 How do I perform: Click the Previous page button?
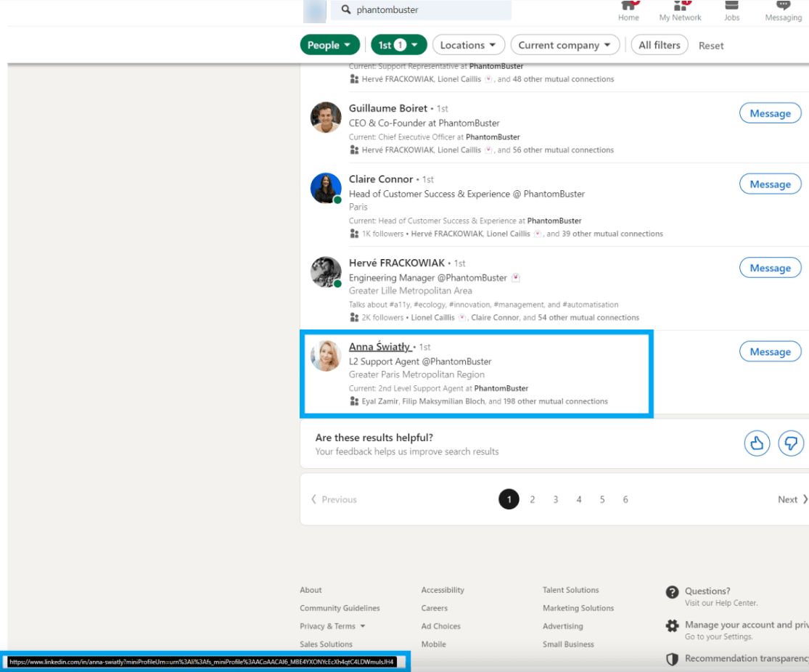pyautogui.click(x=334, y=499)
